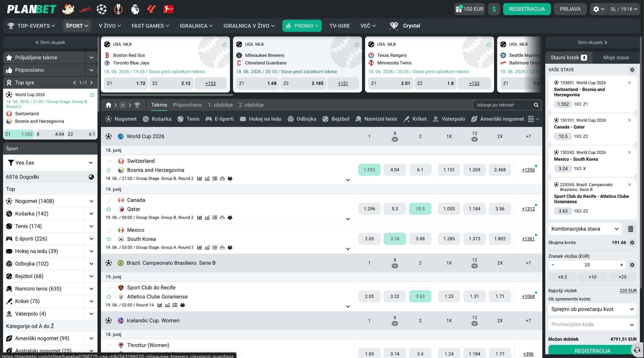The image size is (644, 358).
Task: Filter by Tenis sport
Action: pyautogui.click(x=188, y=119)
